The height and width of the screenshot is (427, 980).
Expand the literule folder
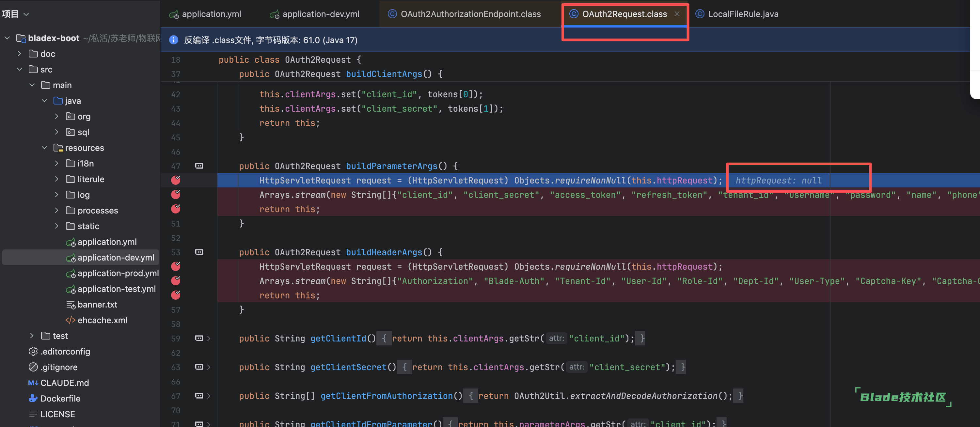pyautogui.click(x=57, y=179)
